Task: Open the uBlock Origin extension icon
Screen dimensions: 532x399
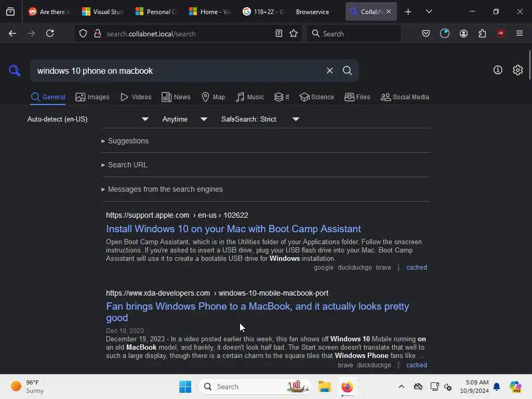Action: click(x=501, y=33)
